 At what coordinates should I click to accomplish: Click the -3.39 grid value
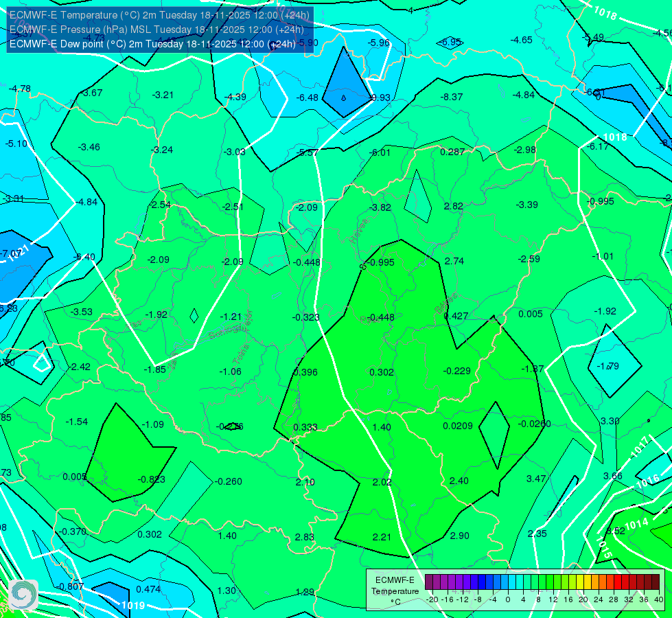(526, 205)
